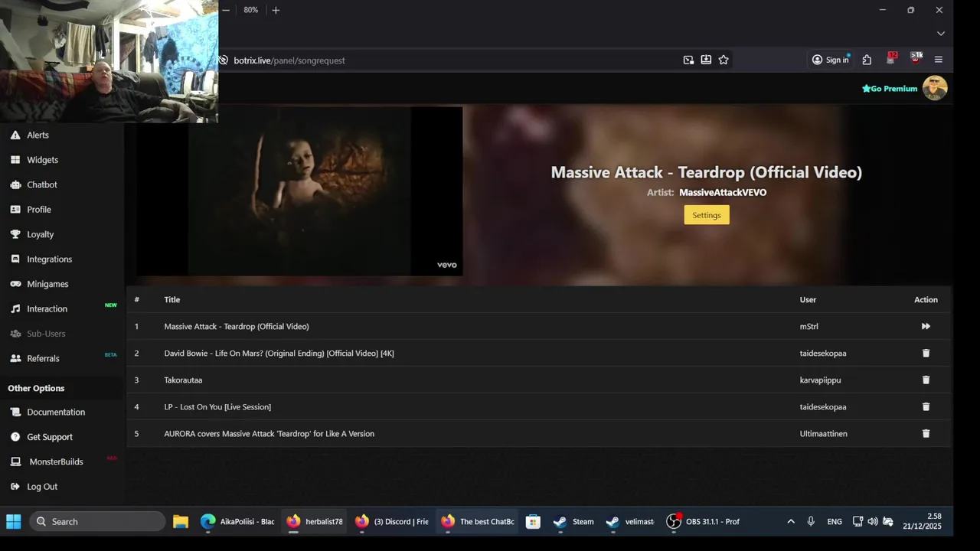Image resolution: width=980 pixels, height=551 pixels.
Task: Click the user name mStrl
Action: [x=809, y=326]
